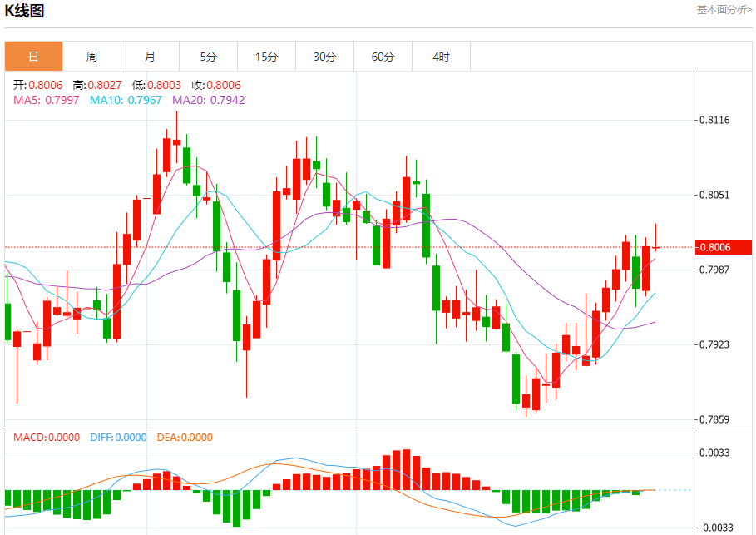Select the 日 daily chart tab

tap(34, 57)
